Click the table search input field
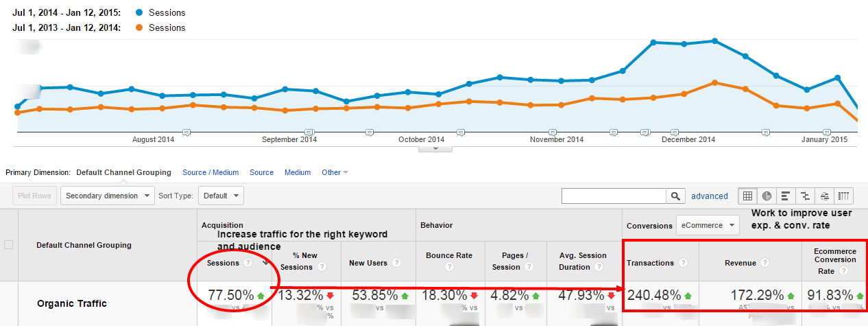Image resolution: width=868 pixels, height=326 pixels. 614,196
